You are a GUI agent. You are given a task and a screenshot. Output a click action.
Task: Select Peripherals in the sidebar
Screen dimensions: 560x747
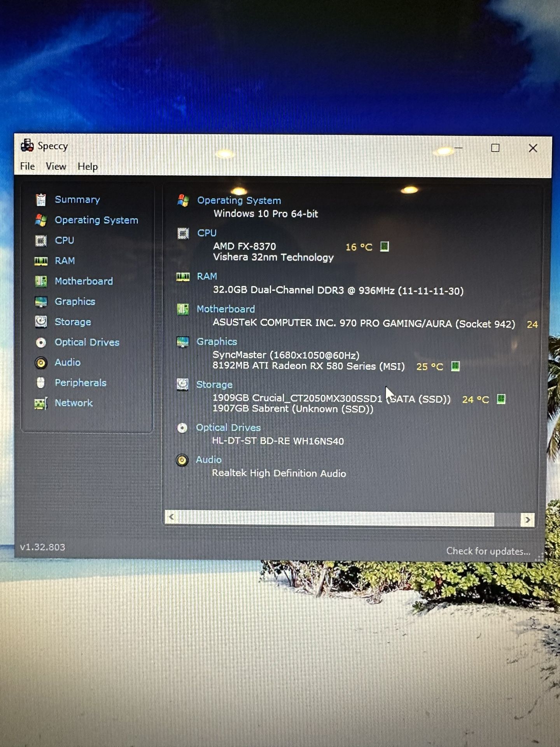point(80,383)
